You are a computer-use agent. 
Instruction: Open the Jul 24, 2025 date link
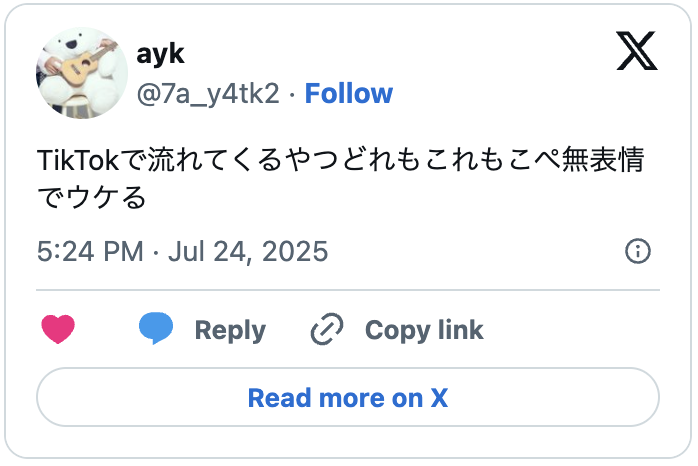(x=248, y=251)
